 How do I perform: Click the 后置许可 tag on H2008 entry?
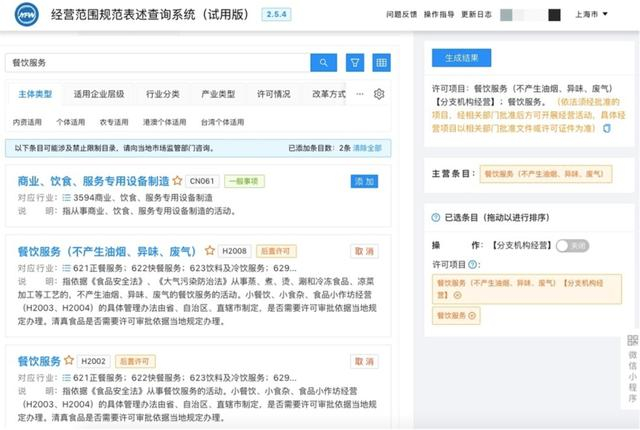[276, 251]
